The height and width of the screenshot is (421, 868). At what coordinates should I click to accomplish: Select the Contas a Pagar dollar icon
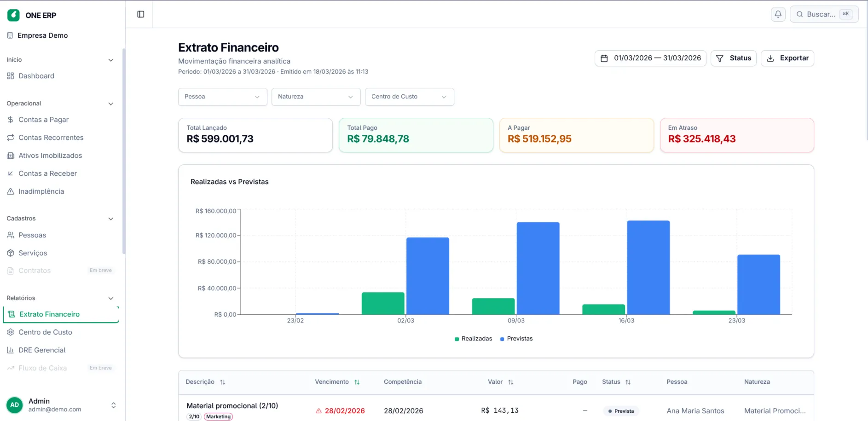[10, 119]
